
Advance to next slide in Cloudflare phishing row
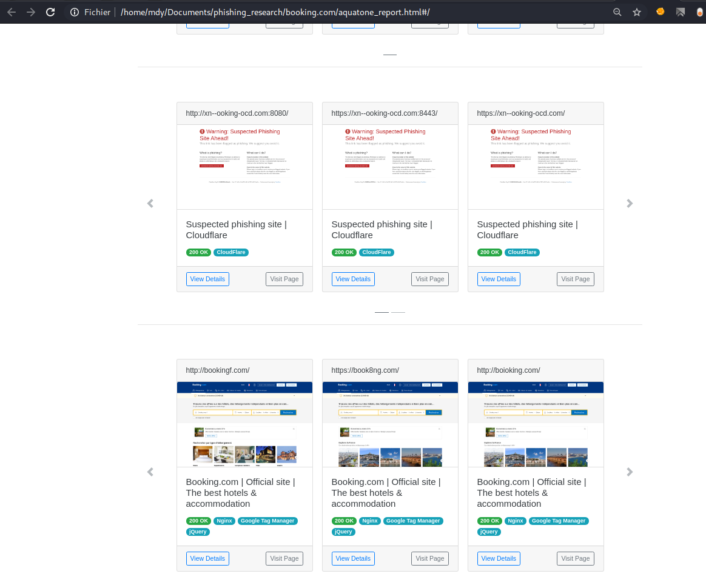(x=630, y=204)
